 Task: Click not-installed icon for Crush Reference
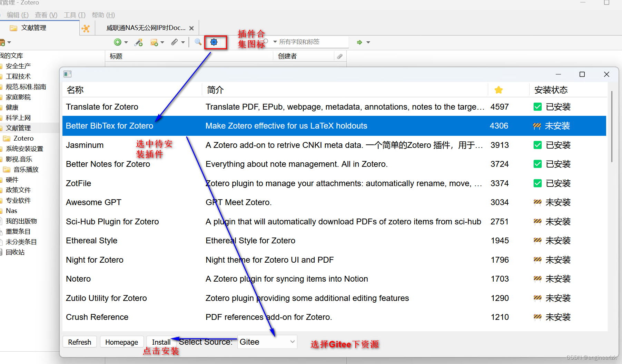[537, 317]
